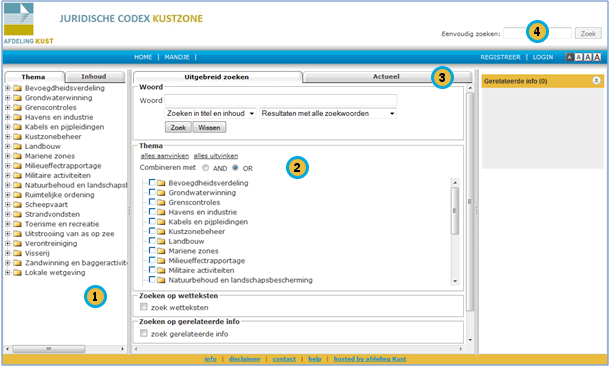Click the Visserij folder icon in left tree
The width and height of the screenshot is (609, 366).
click(17, 253)
